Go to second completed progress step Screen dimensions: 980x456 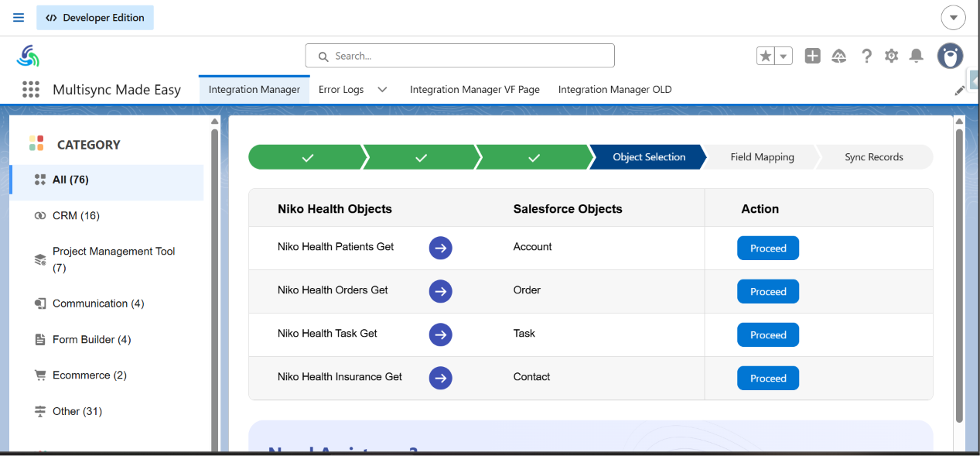click(x=421, y=157)
